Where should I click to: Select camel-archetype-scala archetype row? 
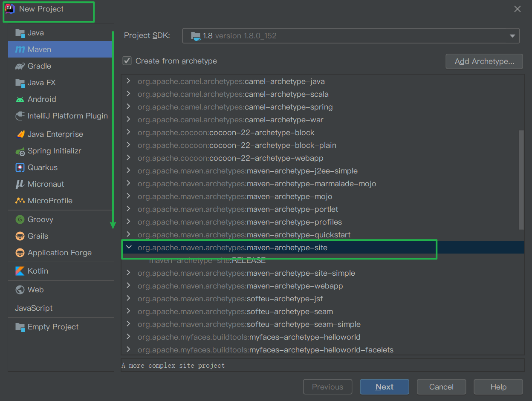(x=323, y=94)
